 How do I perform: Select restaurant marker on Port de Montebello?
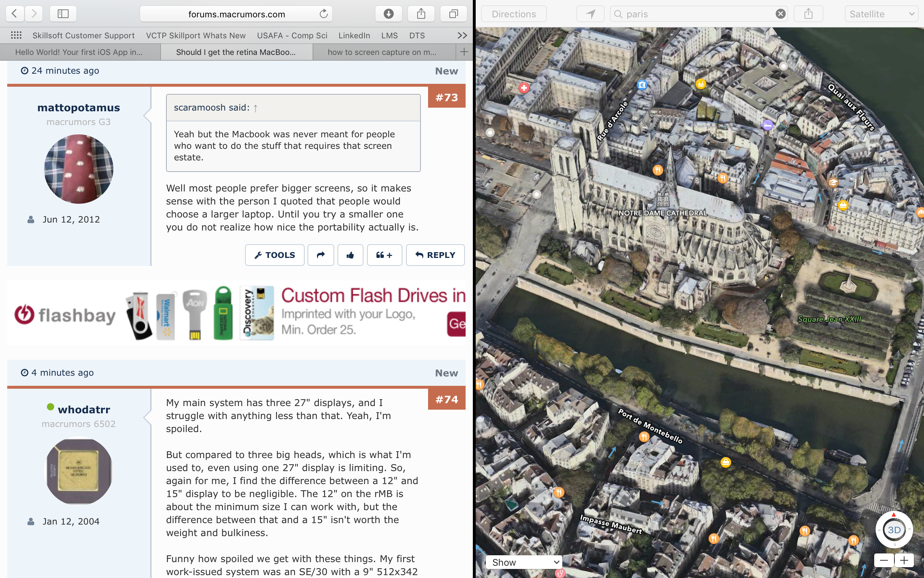644,436
